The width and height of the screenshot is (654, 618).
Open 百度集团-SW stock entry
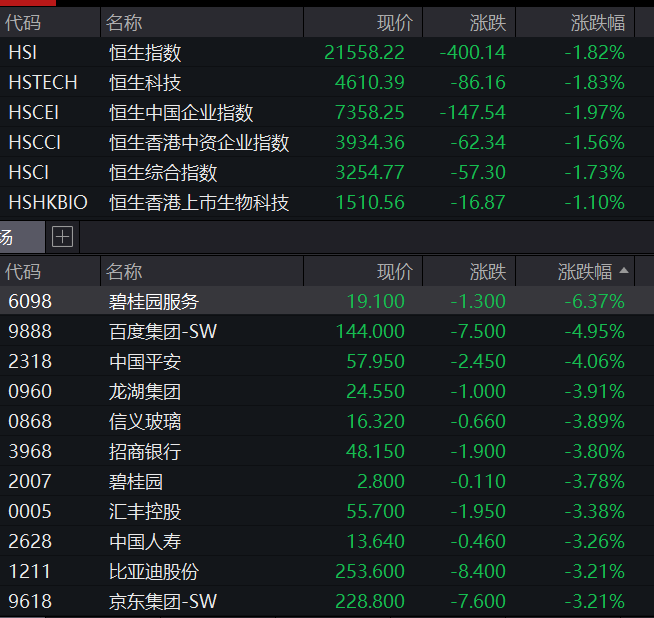162,331
